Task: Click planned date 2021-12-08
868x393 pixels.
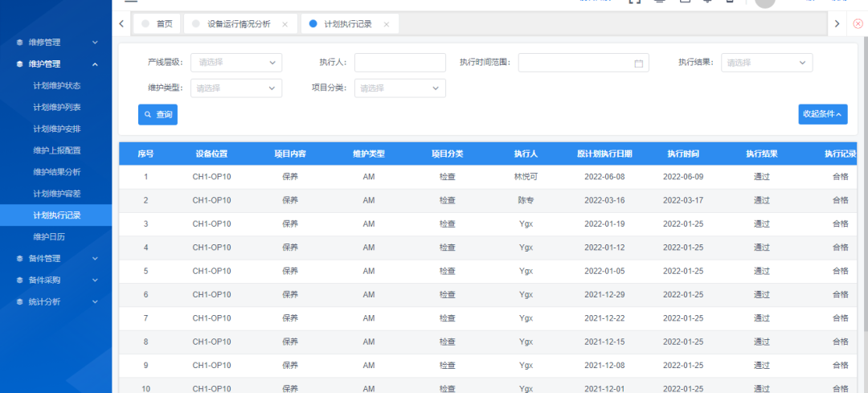Action: pyautogui.click(x=604, y=366)
